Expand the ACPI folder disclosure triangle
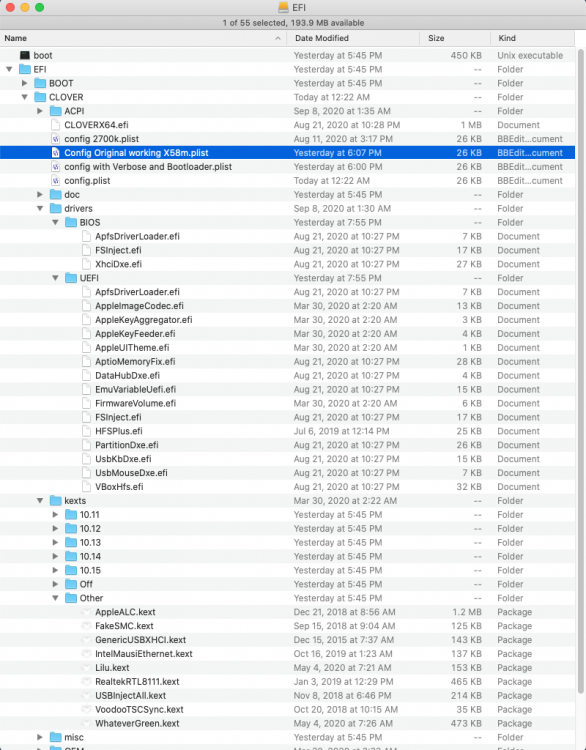Viewport: 586px width, 750px height. (x=40, y=111)
